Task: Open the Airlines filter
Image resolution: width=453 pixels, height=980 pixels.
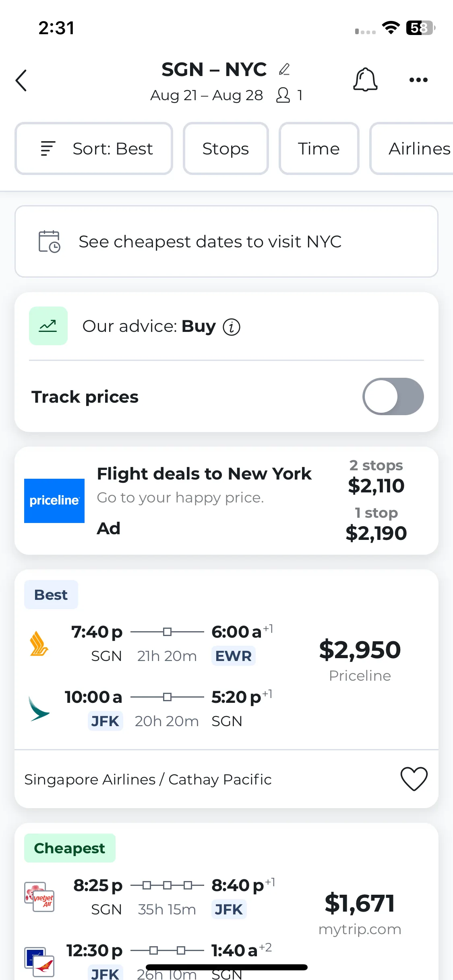Action: click(x=412, y=148)
